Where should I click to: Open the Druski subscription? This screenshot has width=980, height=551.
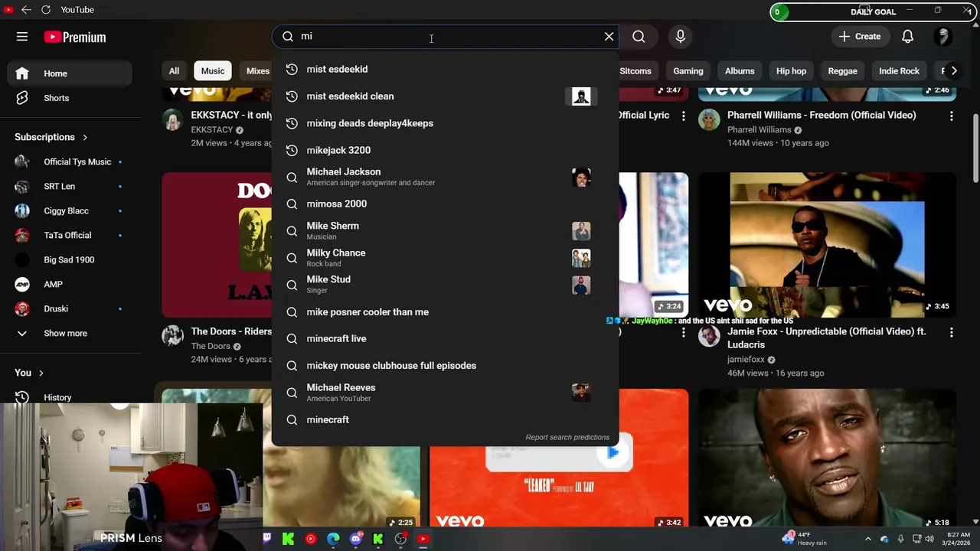(x=70, y=309)
